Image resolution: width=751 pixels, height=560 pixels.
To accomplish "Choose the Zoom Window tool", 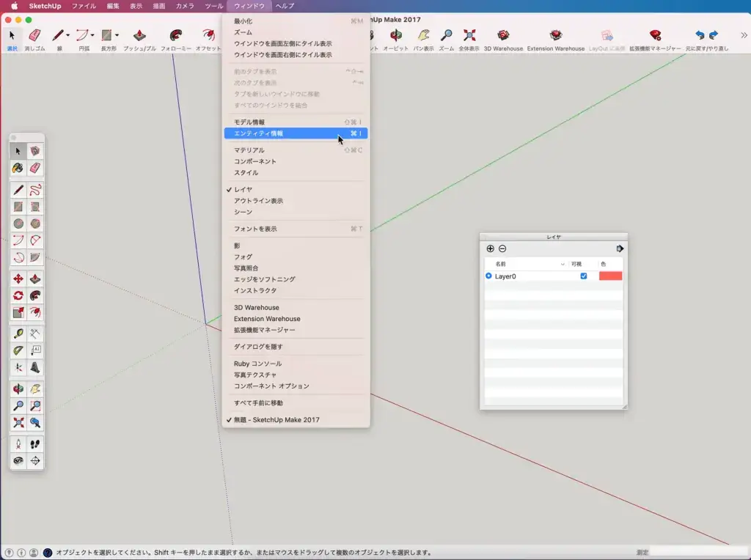I will click(x=35, y=406).
